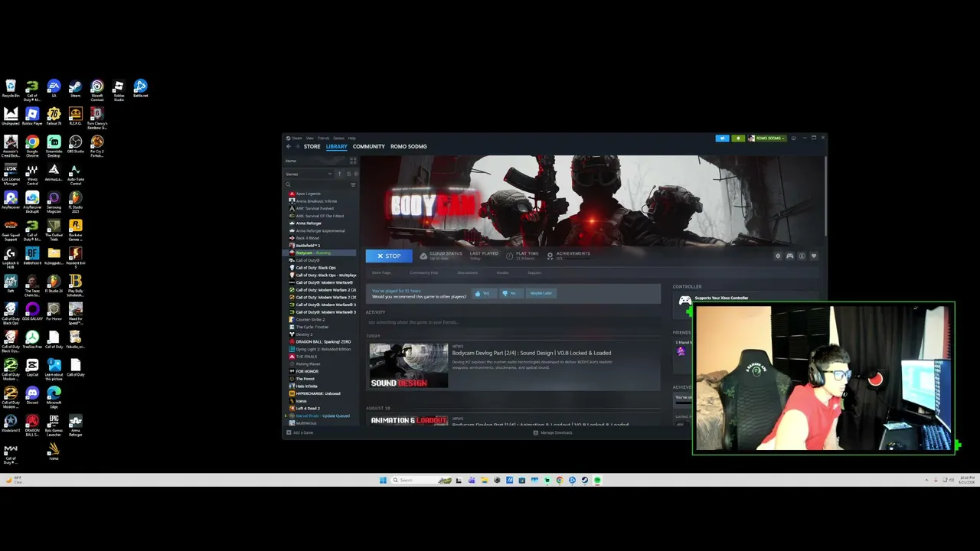Open the Help menu
980x551 pixels.
click(x=352, y=139)
